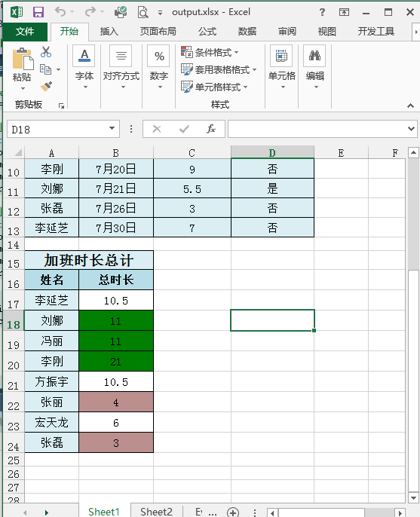
Task: Click the Save icon in quick access toolbar
Action: click(38, 12)
